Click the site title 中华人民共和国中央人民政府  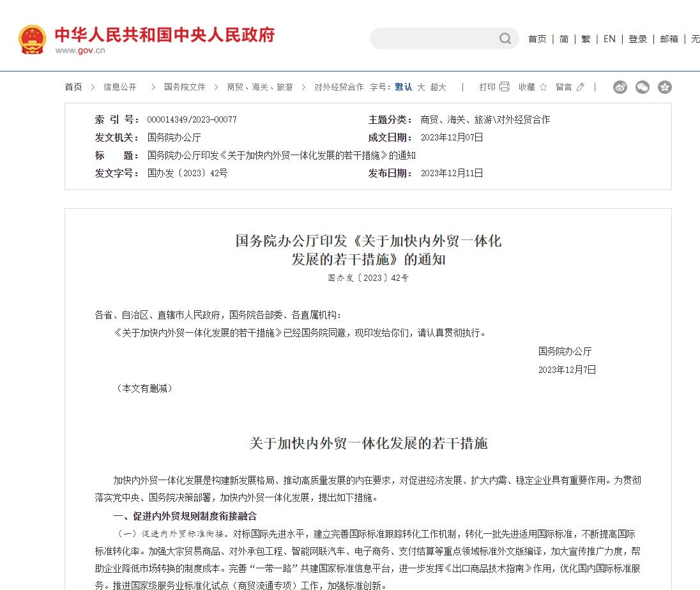[x=165, y=35]
